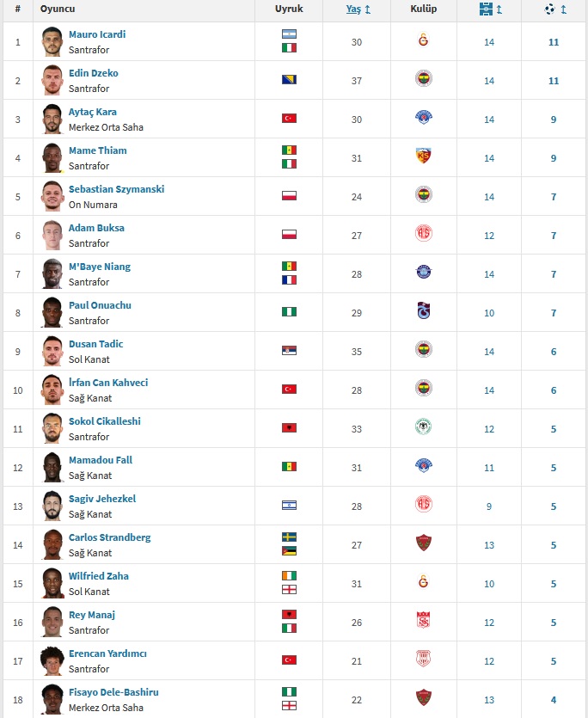Click Trabzonspor crest in Paul Onuachu row
Screen dimensions: 588x718
point(424,311)
